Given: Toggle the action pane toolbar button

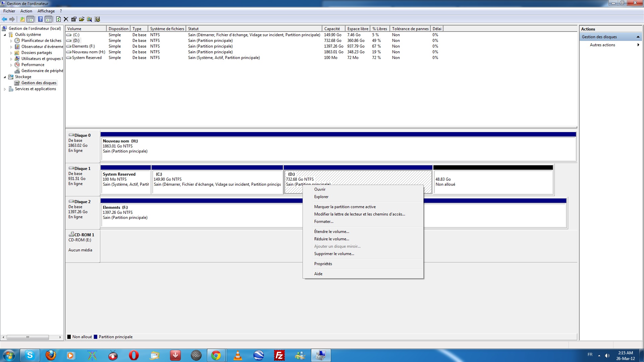Looking at the screenshot, I should click(49, 19).
